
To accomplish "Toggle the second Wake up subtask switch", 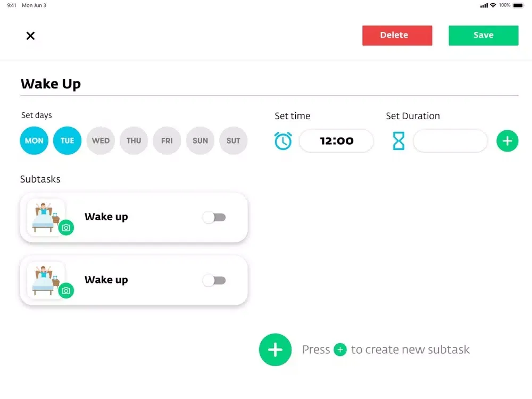I will (x=214, y=280).
